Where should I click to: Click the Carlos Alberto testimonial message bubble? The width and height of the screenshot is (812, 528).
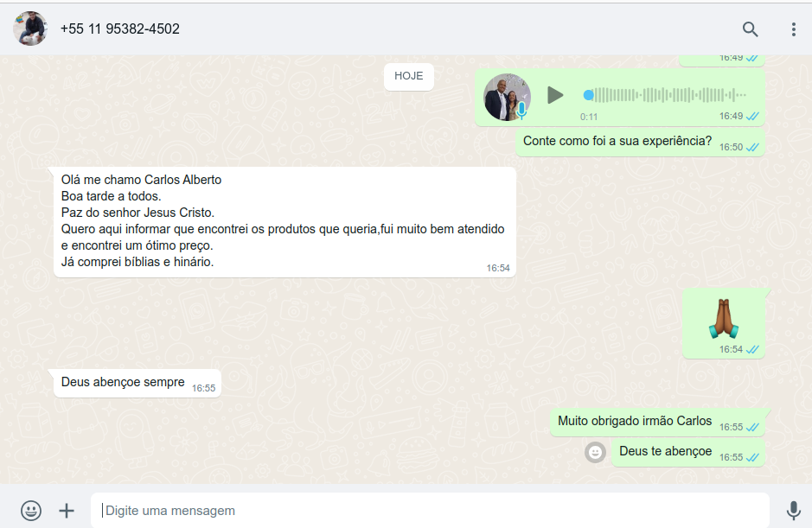284,221
